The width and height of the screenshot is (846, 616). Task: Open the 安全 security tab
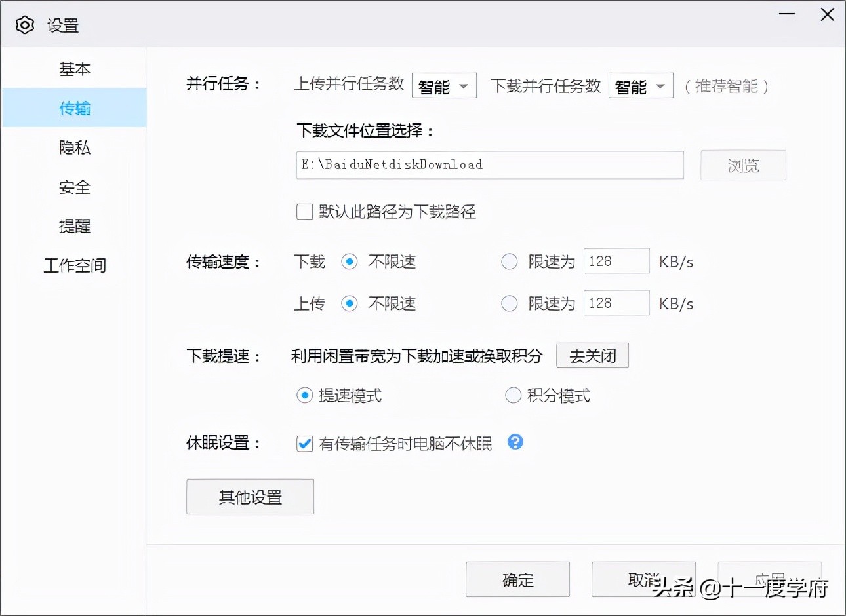(74, 187)
